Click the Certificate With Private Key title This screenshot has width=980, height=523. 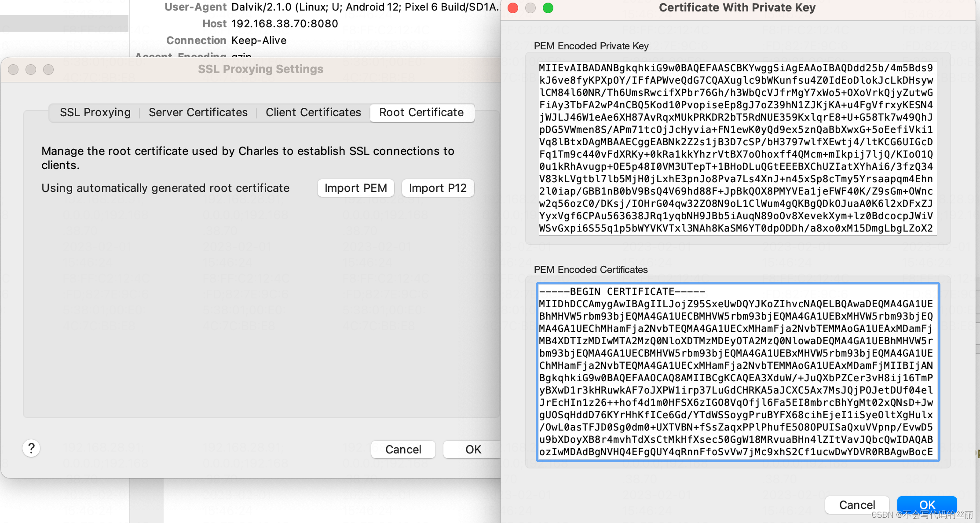[737, 7]
